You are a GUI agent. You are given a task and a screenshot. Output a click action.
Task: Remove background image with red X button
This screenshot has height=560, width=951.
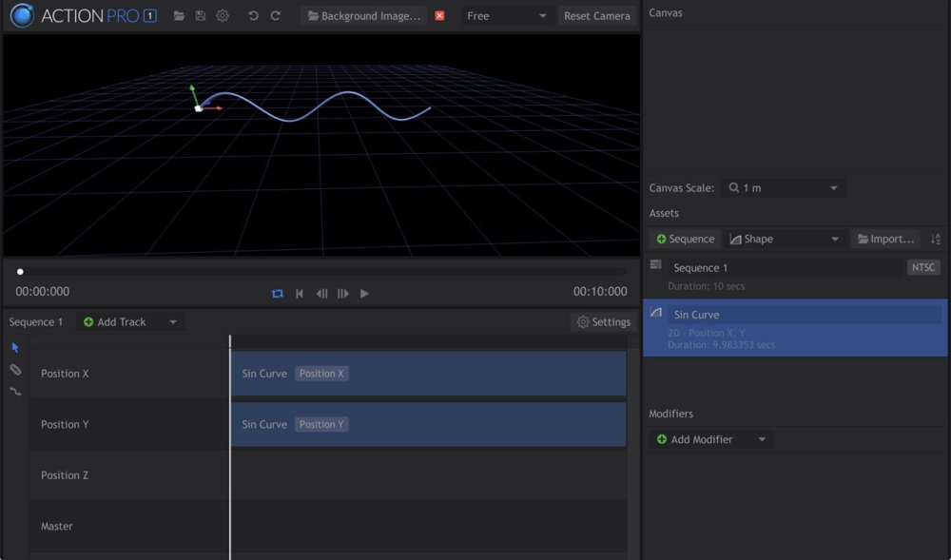tap(439, 16)
